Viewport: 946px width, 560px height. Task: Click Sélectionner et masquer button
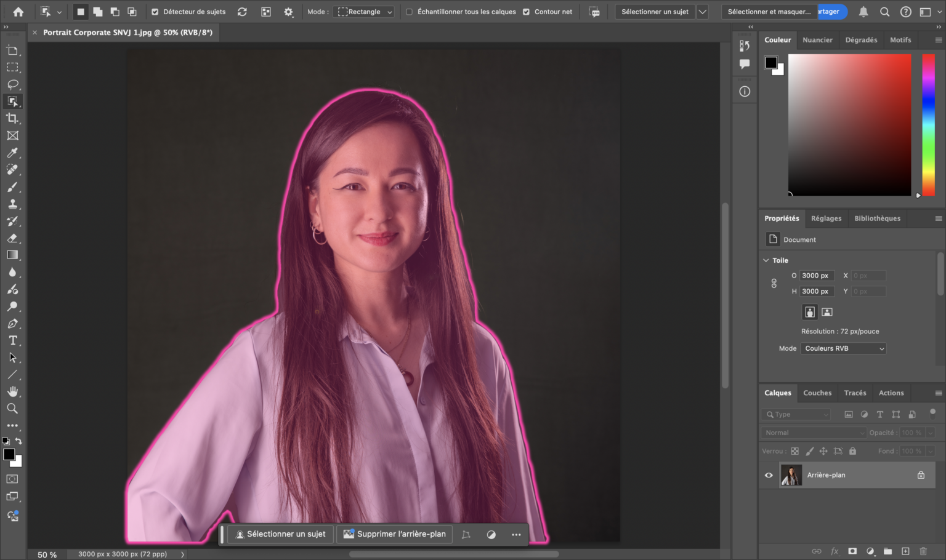click(x=769, y=12)
